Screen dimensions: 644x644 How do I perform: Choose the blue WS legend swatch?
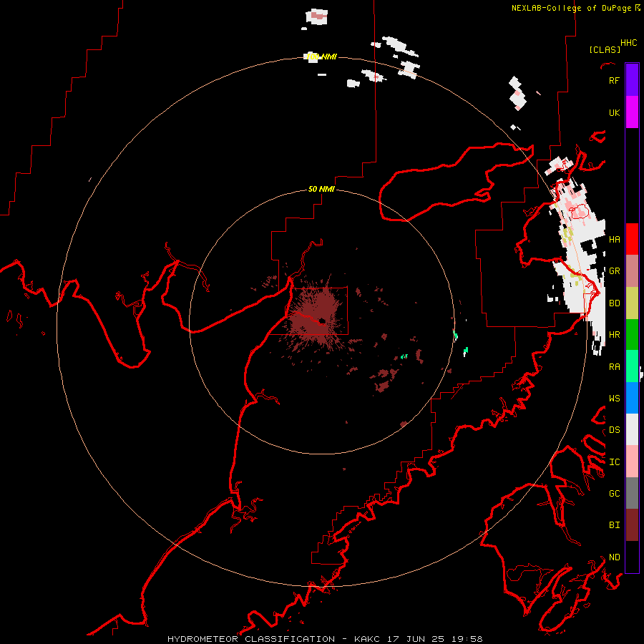pos(632,398)
